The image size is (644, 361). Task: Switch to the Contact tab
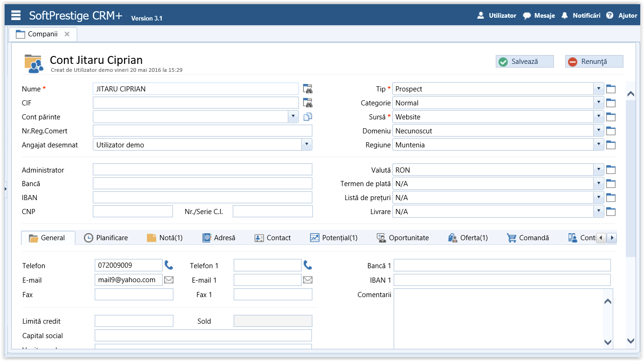(273, 238)
